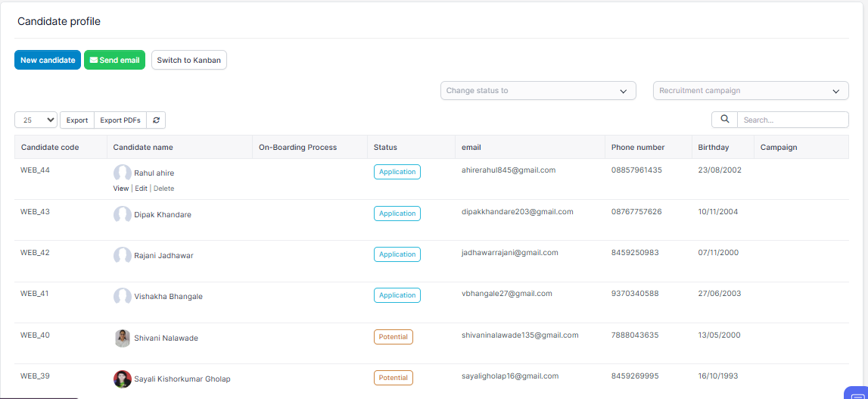Open the Change status to dropdown
868x399 pixels.
click(537, 91)
